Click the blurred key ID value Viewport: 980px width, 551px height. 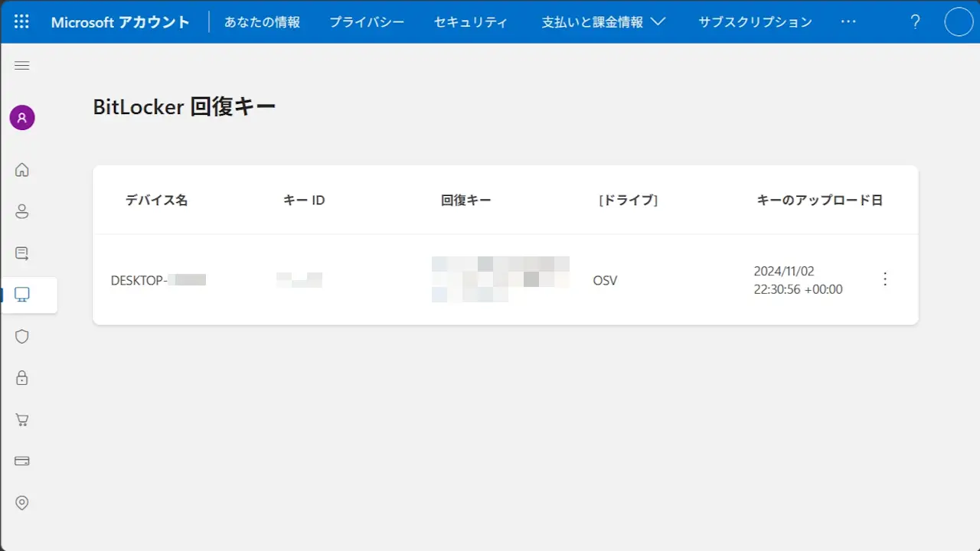pos(299,279)
